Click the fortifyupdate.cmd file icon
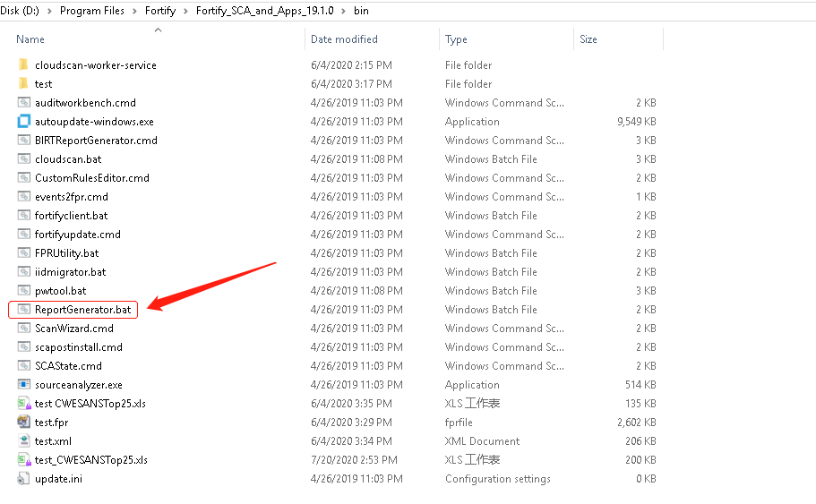The image size is (816, 504). 24,234
